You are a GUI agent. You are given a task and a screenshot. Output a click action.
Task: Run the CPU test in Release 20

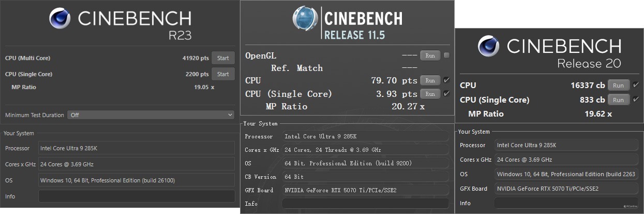click(x=619, y=85)
